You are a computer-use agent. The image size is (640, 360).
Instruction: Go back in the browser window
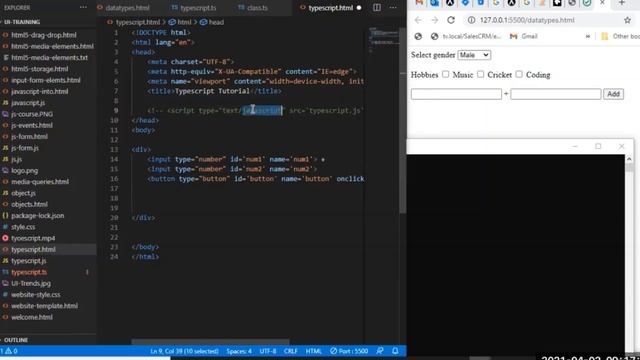point(418,20)
